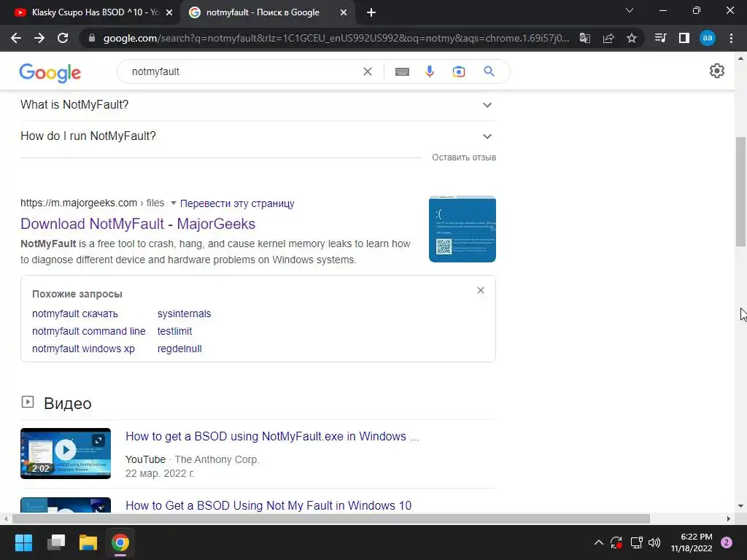The image size is (747, 560).
Task: Open a new browser tab
Action: tap(371, 12)
